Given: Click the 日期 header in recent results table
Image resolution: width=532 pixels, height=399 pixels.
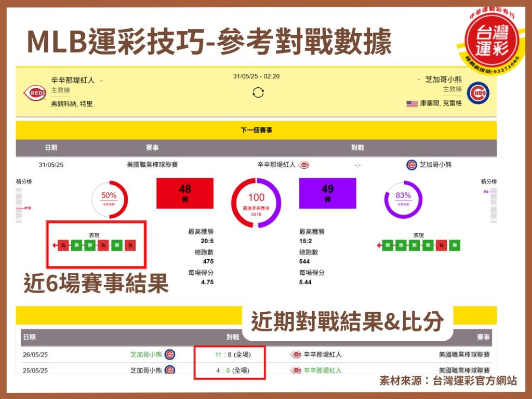Looking at the screenshot, I should [29, 337].
